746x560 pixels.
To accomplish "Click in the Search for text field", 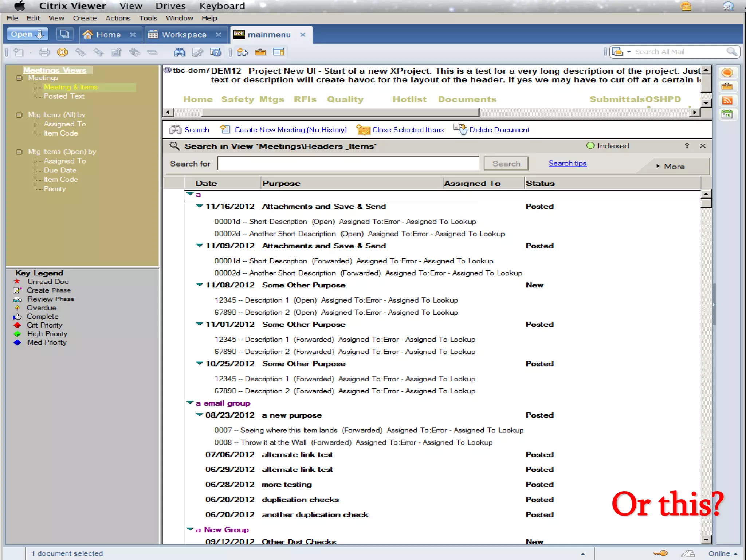I will [x=348, y=164].
